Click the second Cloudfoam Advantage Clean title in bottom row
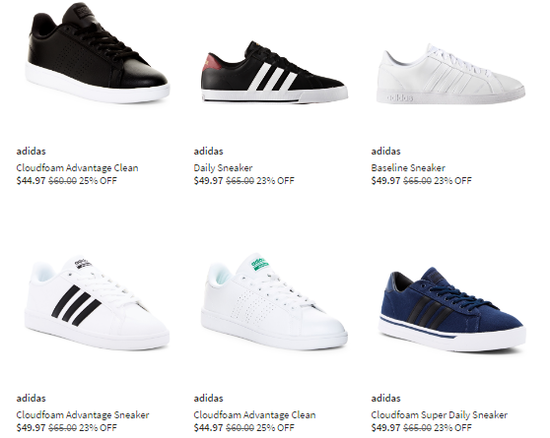 point(255,415)
